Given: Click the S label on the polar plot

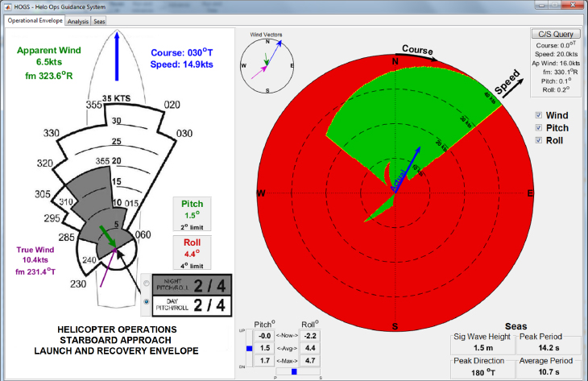Looking at the screenshot, I should (395, 326).
